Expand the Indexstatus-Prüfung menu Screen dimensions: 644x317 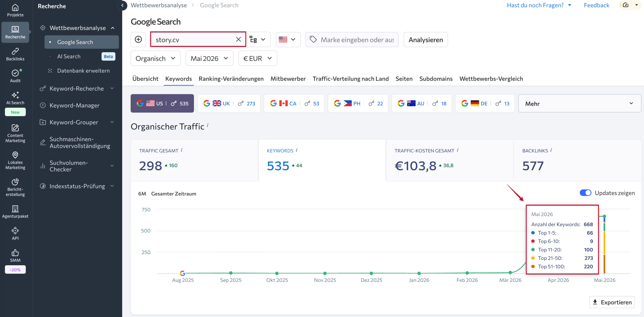click(x=112, y=186)
